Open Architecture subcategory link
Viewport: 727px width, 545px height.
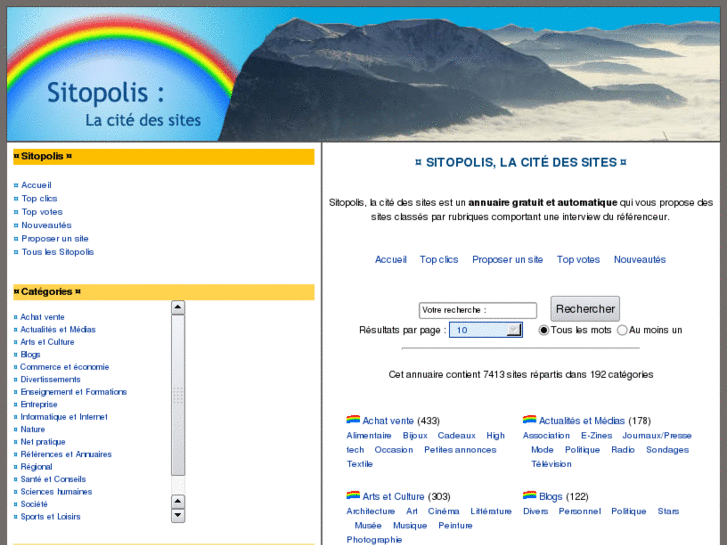click(370, 511)
